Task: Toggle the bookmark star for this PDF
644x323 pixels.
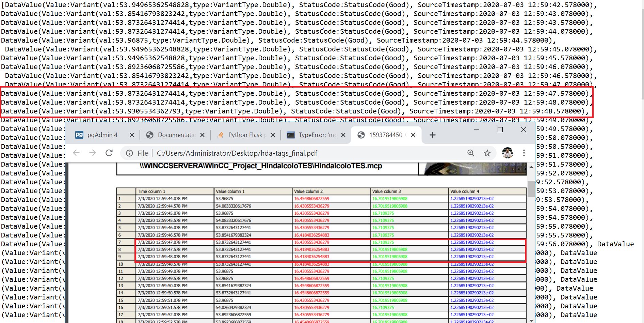Action: pos(487,153)
